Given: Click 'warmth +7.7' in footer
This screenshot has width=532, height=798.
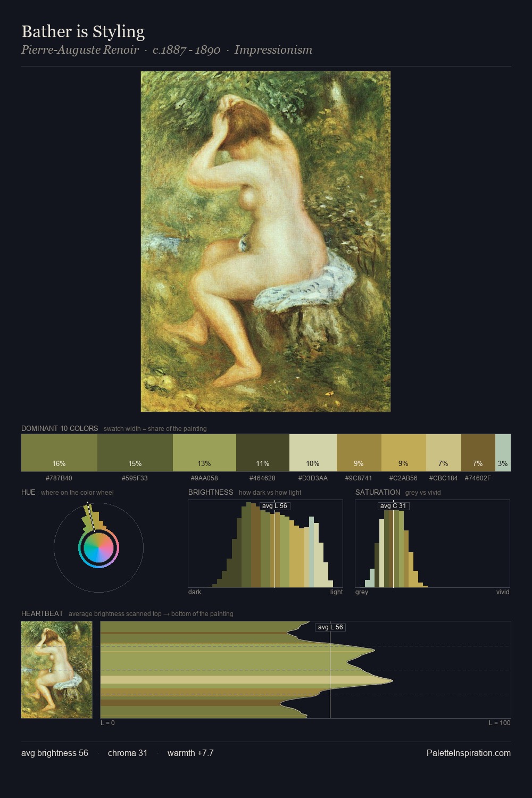Looking at the screenshot, I should click(x=190, y=753).
